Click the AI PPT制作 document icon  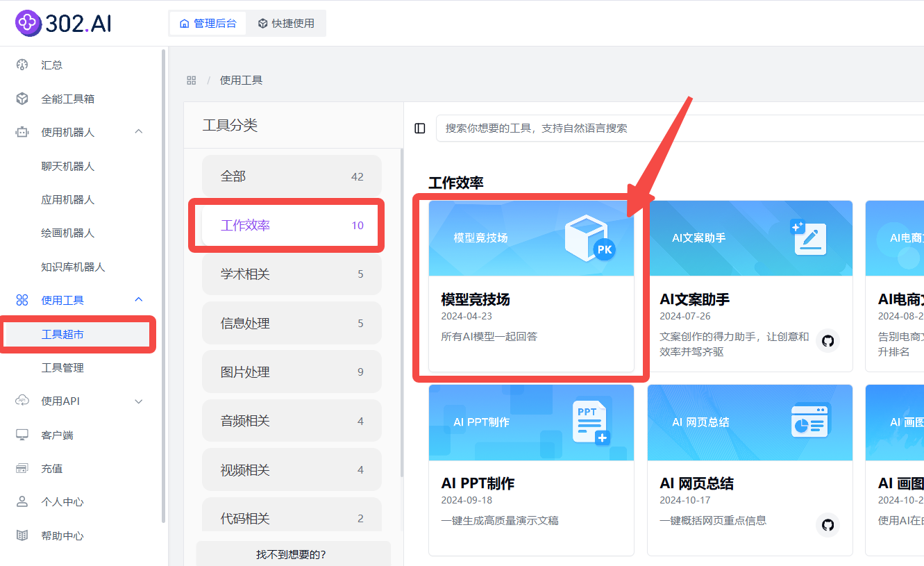pyautogui.click(x=591, y=422)
